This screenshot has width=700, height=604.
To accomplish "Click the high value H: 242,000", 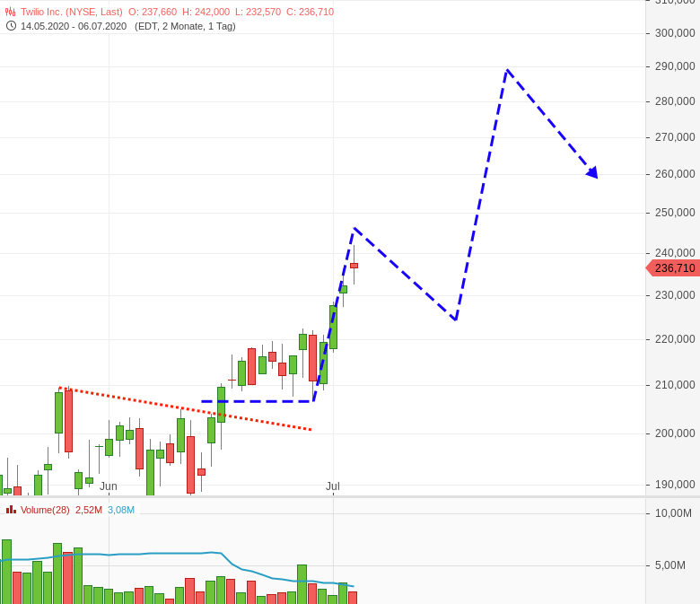I will [206, 12].
